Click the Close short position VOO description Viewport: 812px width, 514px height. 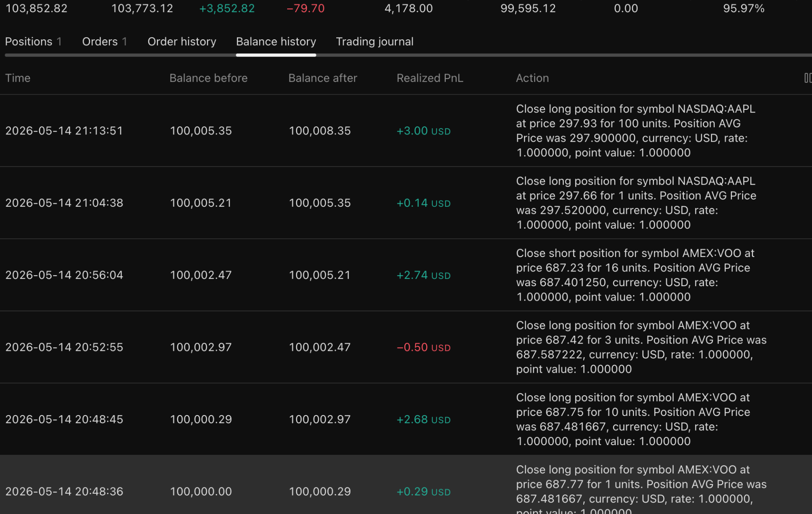click(x=635, y=275)
